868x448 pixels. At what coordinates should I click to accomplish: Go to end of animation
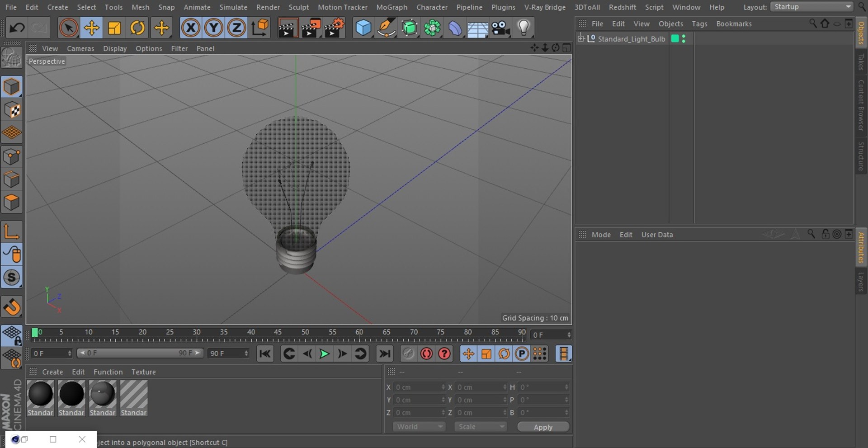coord(384,354)
